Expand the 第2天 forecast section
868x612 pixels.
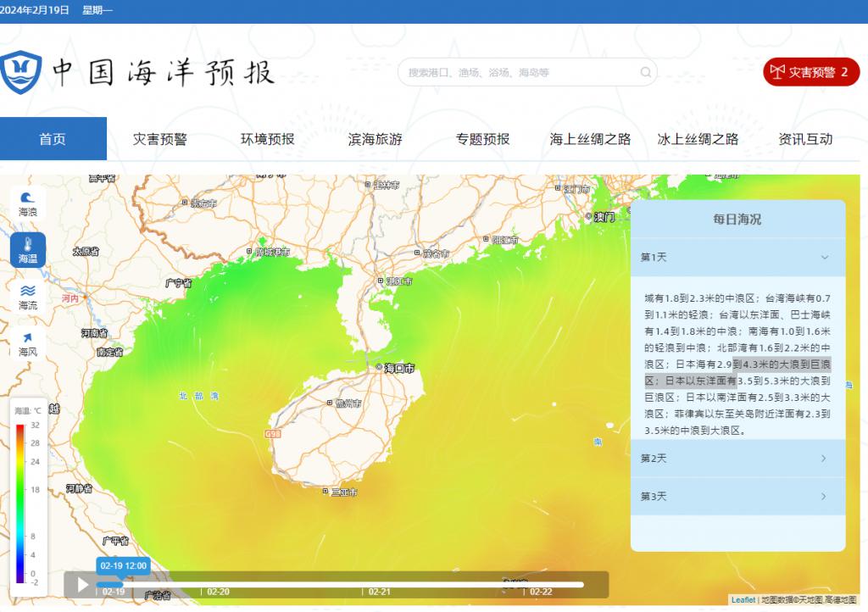point(738,459)
